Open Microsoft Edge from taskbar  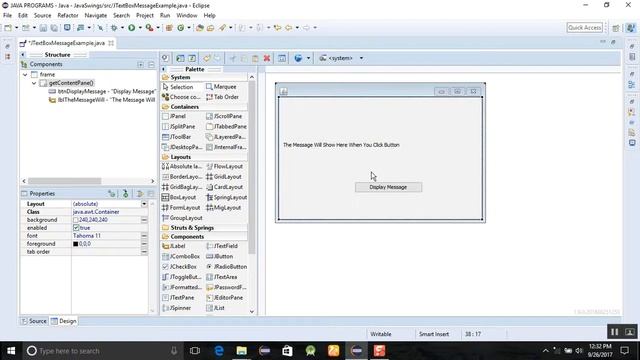[219, 351]
